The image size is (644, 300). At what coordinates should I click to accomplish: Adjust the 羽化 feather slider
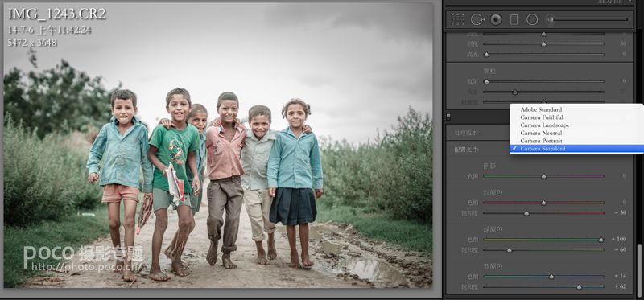[x=543, y=44]
